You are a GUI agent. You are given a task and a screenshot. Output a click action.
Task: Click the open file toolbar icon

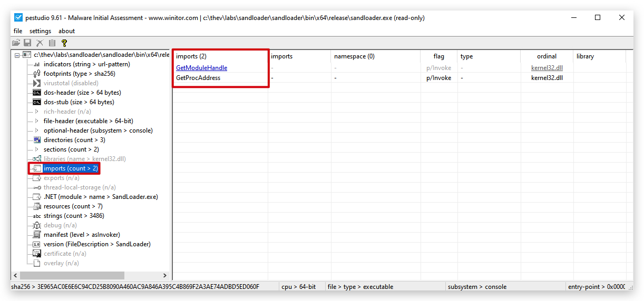[x=16, y=43]
